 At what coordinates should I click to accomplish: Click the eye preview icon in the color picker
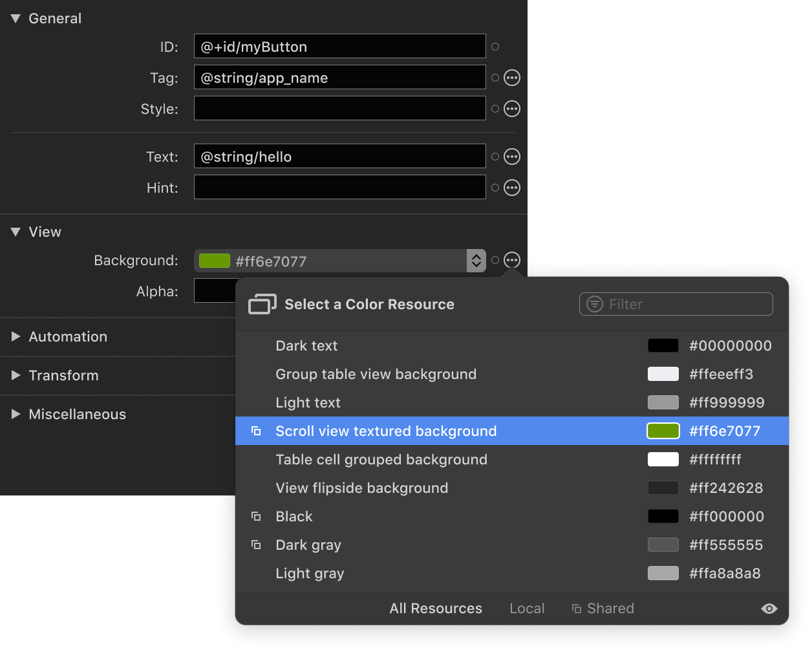point(769,608)
